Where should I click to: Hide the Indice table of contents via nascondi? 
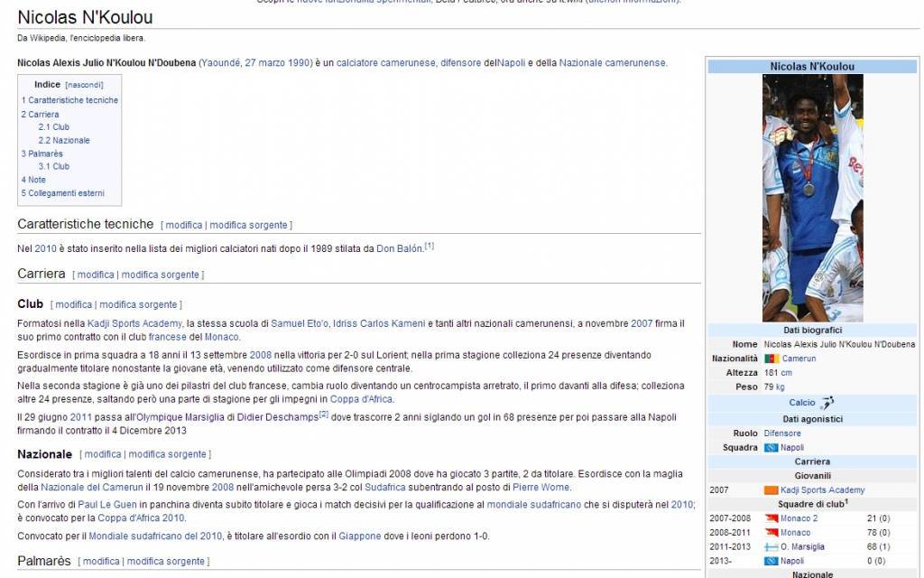(x=84, y=85)
